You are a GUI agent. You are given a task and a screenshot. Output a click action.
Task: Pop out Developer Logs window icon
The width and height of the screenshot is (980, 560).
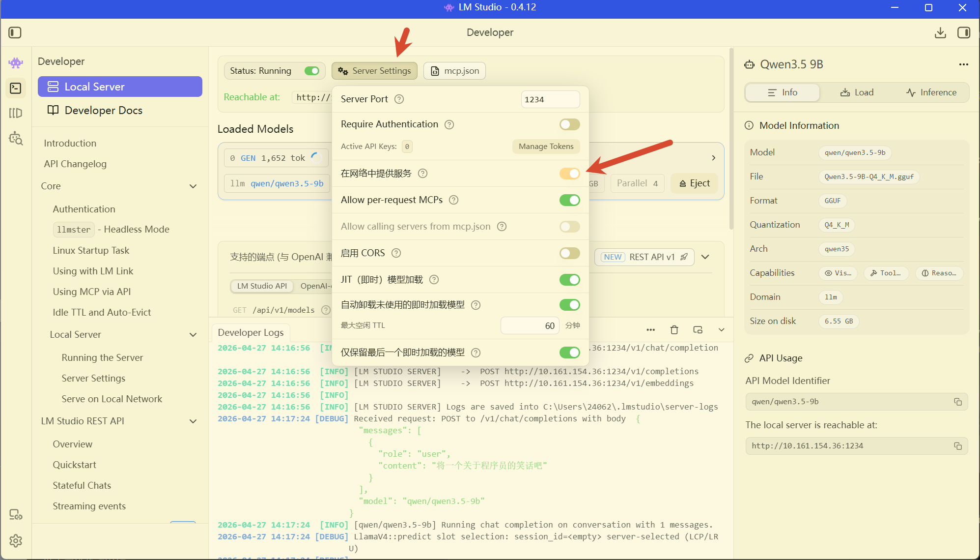pyautogui.click(x=698, y=330)
